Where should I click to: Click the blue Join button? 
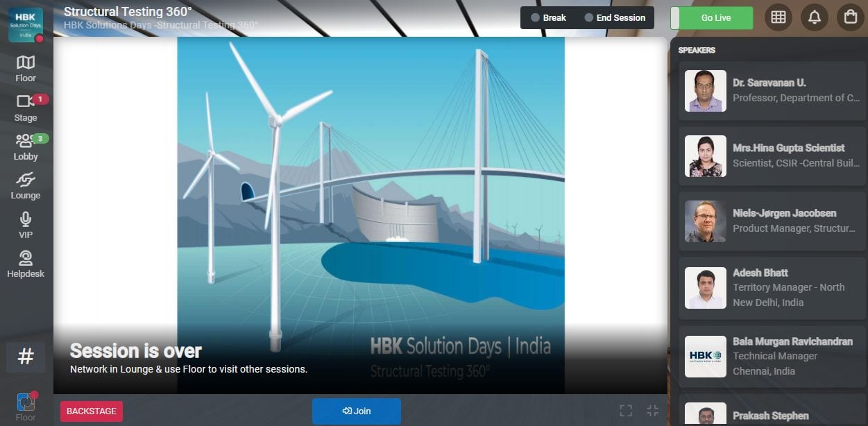(356, 411)
